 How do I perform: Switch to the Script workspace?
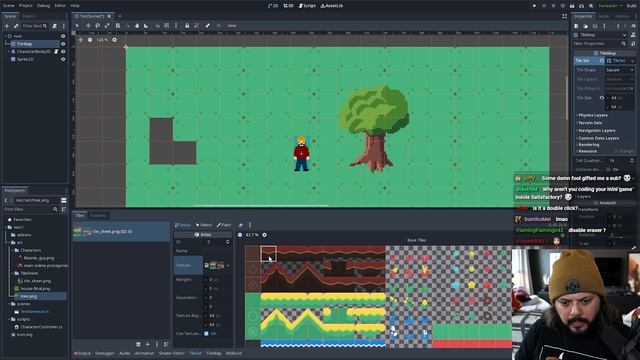307,6
